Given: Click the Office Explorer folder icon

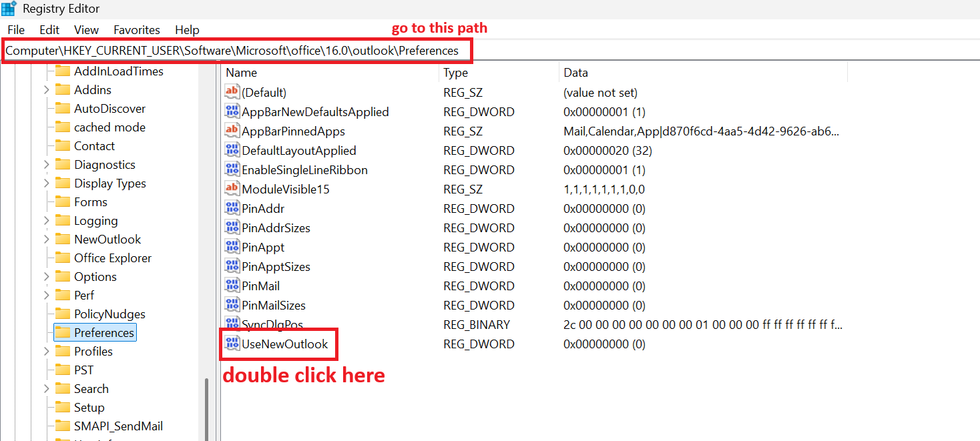Looking at the screenshot, I should click(x=63, y=258).
